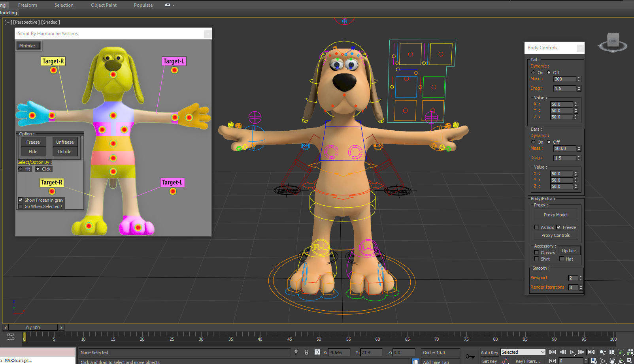Image resolution: width=634 pixels, height=364 pixels.
Task: Click the Minimize - button
Action: click(x=28, y=46)
